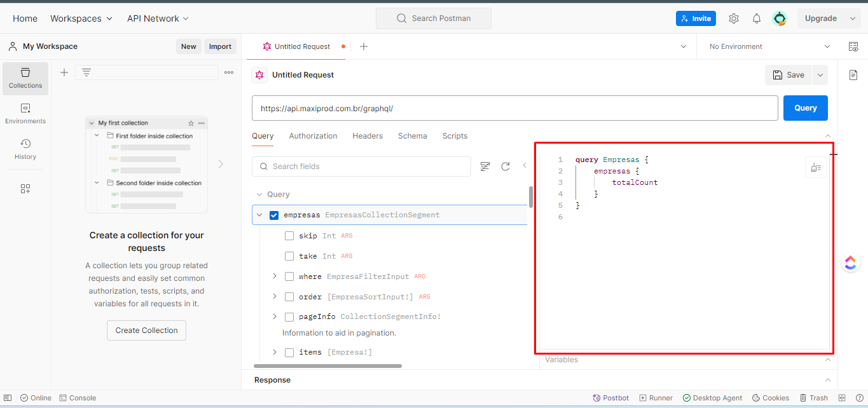Check the pageInfo field checkbox

[289, 316]
